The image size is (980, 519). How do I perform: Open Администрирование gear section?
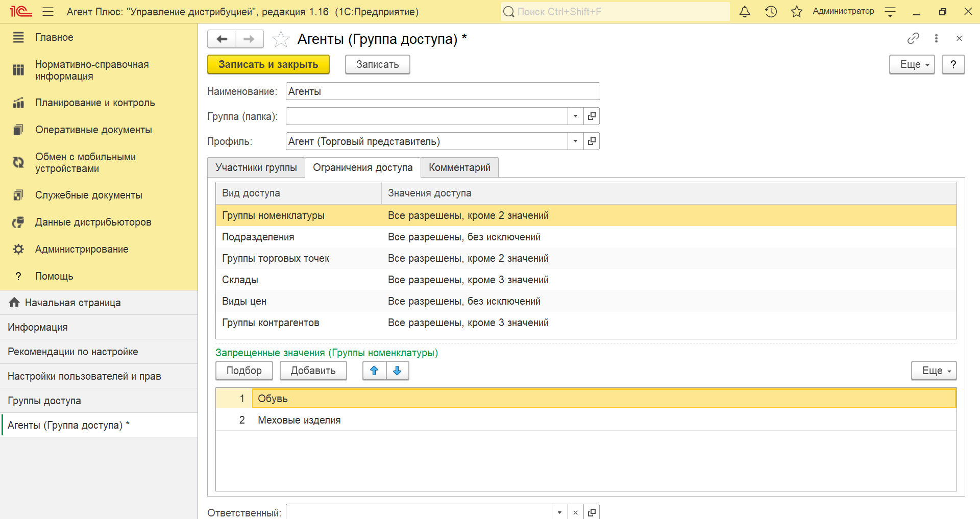pyautogui.click(x=99, y=249)
